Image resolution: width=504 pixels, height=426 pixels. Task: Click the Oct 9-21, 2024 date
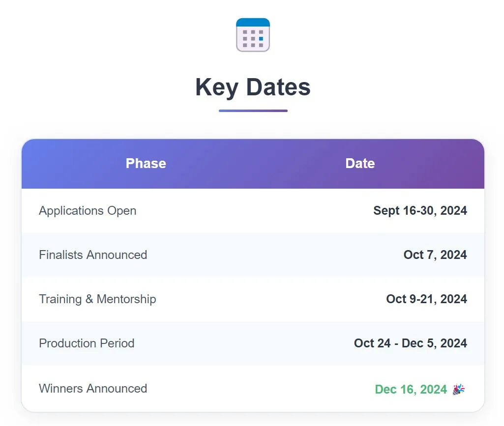click(x=426, y=299)
